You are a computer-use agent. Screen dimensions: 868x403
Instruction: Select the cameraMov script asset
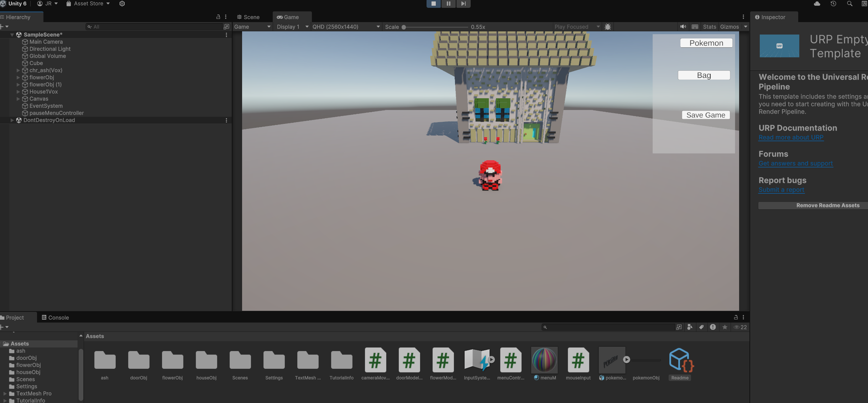pyautogui.click(x=375, y=364)
